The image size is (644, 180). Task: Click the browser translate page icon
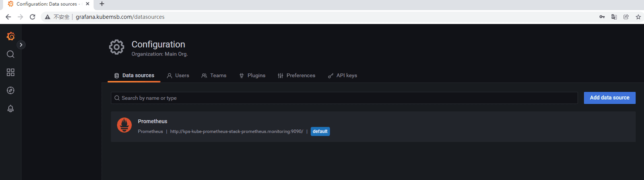614,17
